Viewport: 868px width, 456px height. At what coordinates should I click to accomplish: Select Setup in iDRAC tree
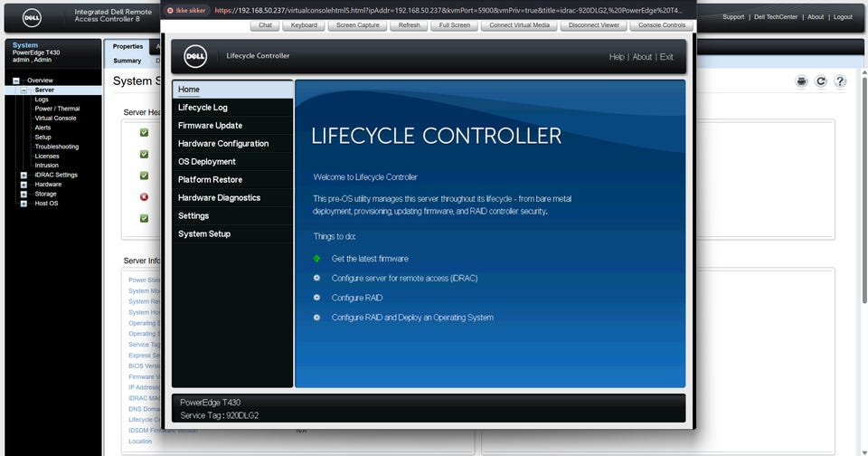click(42, 137)
